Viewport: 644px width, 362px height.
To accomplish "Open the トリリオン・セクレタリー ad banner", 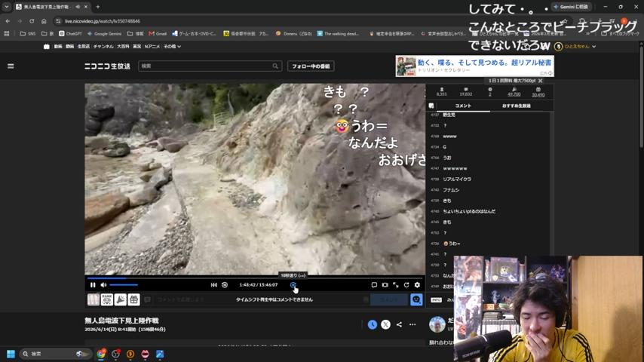I will (x=474, y=66).
